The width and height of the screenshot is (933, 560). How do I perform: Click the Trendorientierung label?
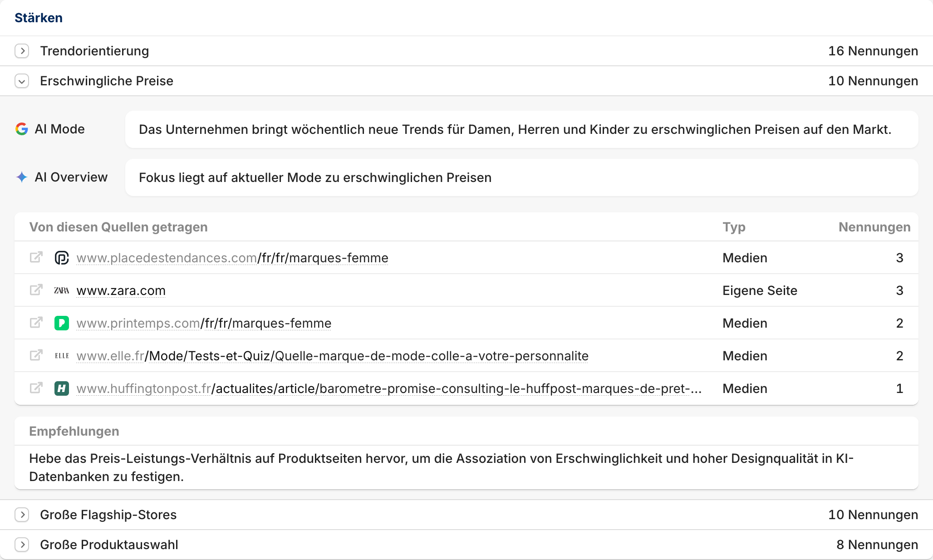pos(94,51)
